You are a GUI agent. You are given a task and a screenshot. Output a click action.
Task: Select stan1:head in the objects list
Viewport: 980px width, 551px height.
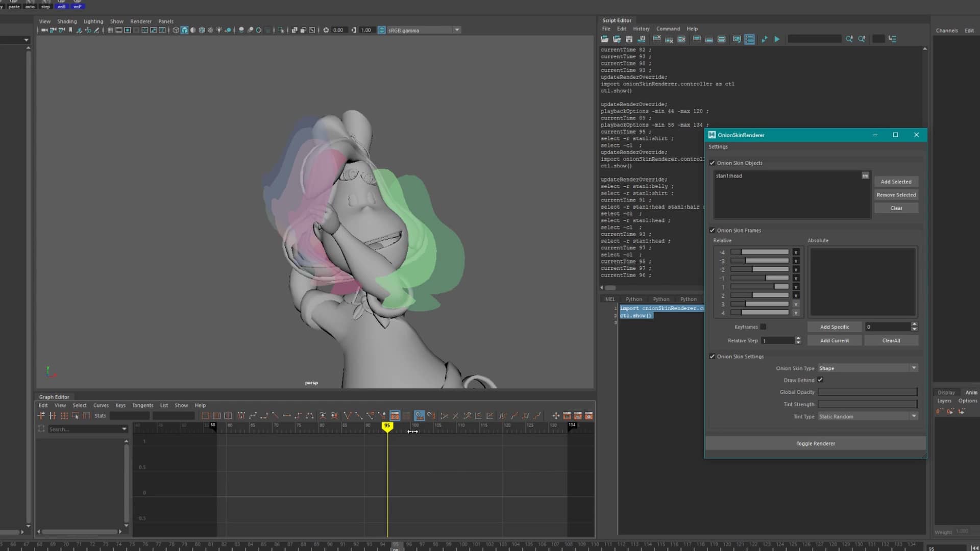pyautogui.click(x=729, y=176)
